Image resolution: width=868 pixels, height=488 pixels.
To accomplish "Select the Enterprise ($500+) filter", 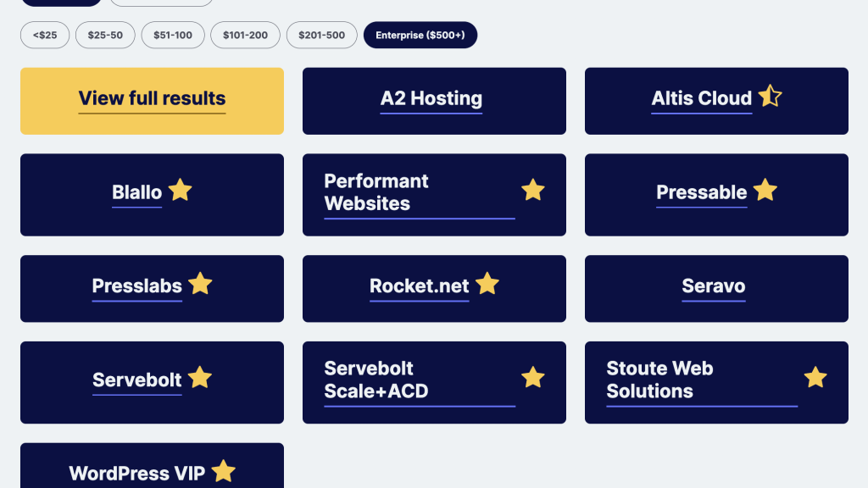I will pos(420,35).
